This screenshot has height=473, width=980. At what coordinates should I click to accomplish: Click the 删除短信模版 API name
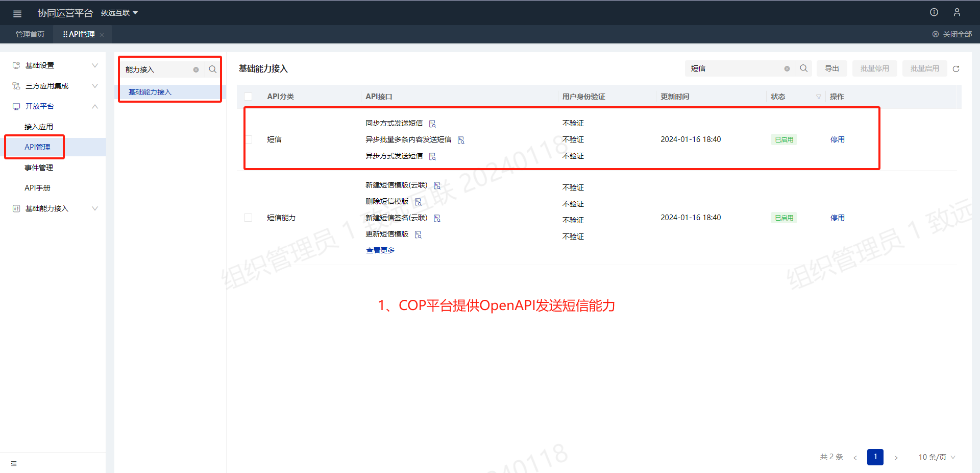387,201
